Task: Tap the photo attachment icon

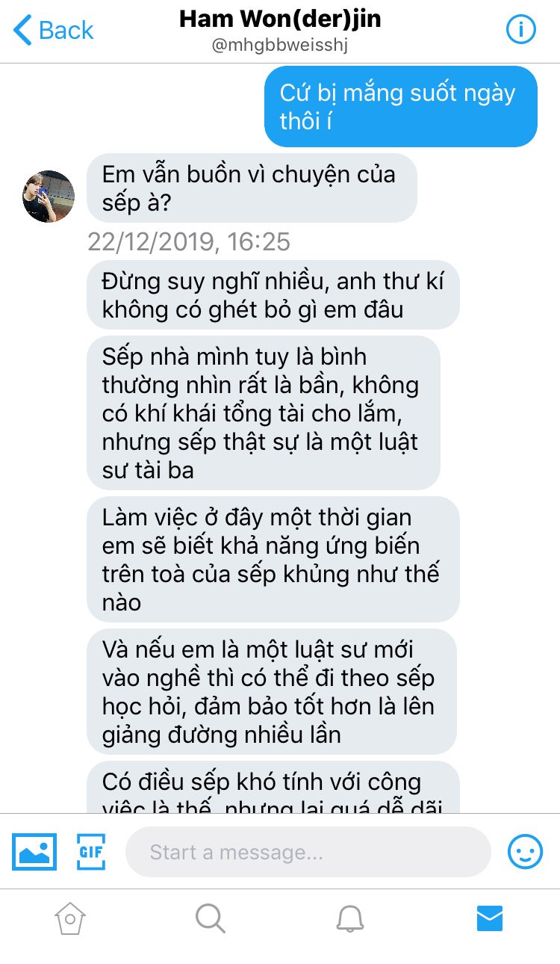Action: tap(34, 851)
